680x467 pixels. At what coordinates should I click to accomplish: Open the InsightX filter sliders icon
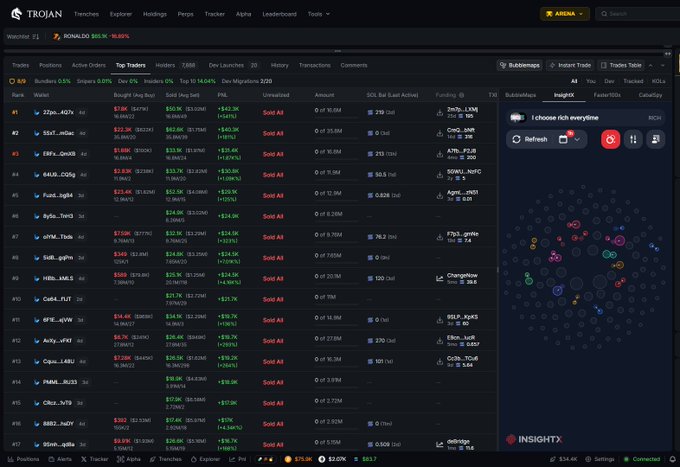pos(633,139)
